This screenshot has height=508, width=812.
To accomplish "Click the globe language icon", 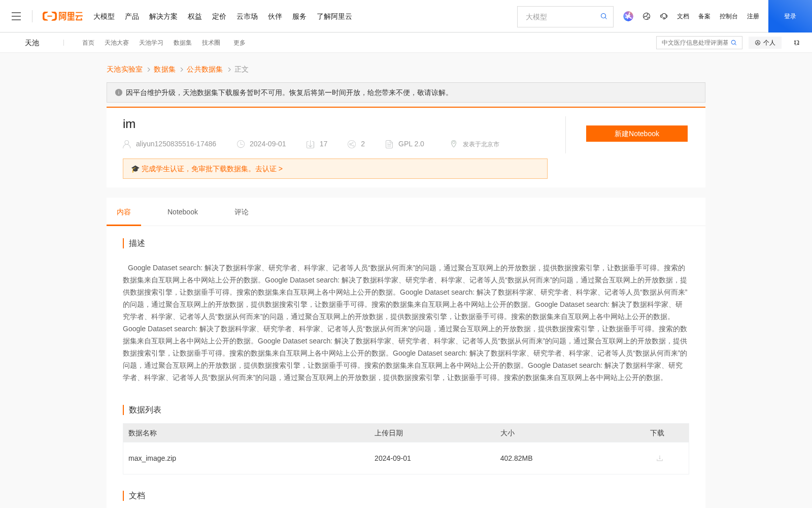I will [647, 16].
